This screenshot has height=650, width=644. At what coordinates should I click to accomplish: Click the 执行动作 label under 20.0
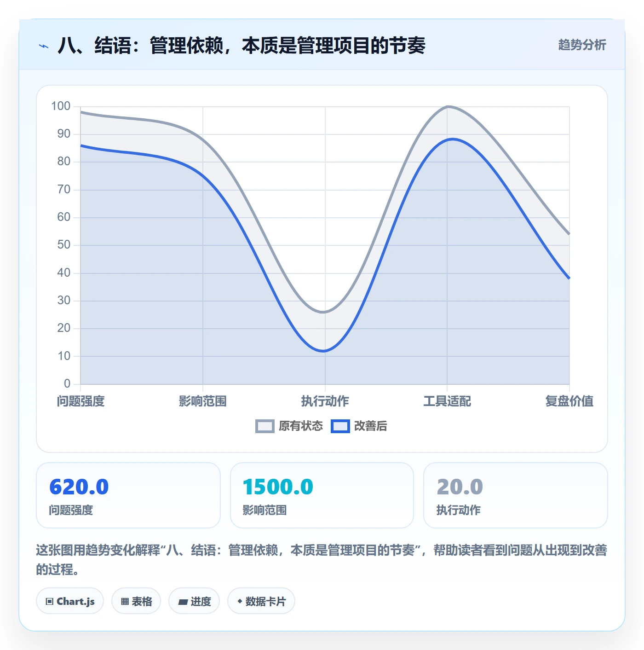pos(459,510)
